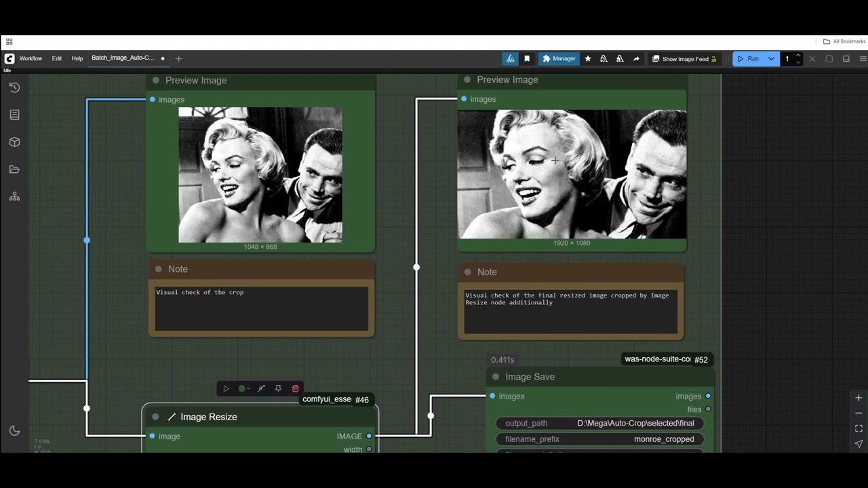Screen dimensions: 868x488
Task: Click the share arrow icon in toolbar
Action: tap(636, 59)
